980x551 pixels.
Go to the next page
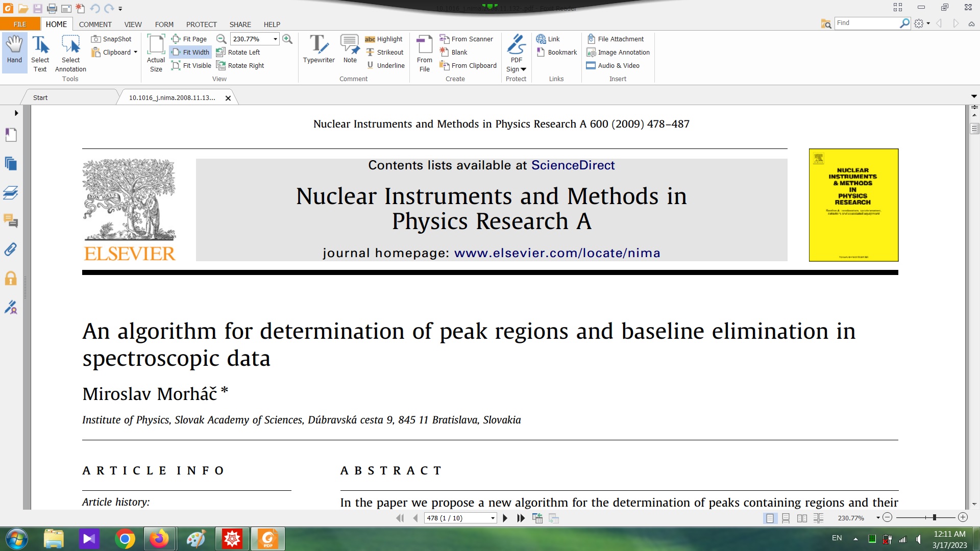tap(505, 518)
